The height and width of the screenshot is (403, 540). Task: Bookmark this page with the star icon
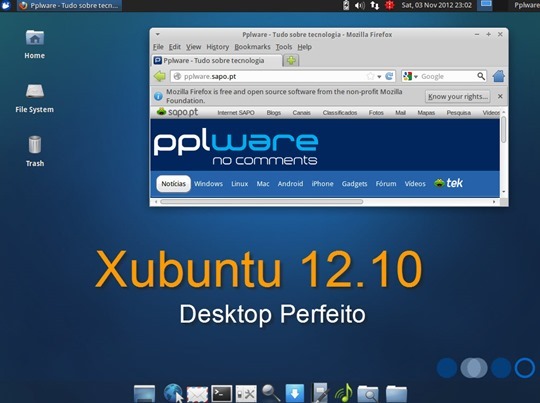370,76
